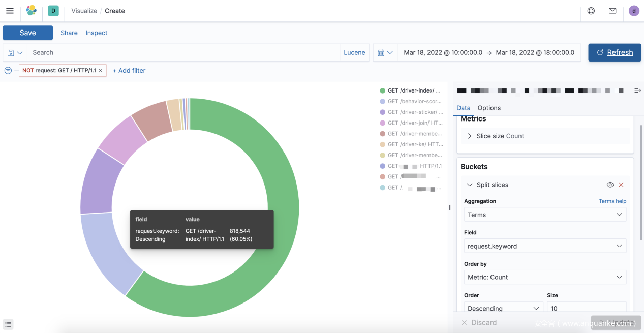Toggle Split slices visibility eye icon
The height and width of the screenshot is (333, 644).
tap(610, 185)
